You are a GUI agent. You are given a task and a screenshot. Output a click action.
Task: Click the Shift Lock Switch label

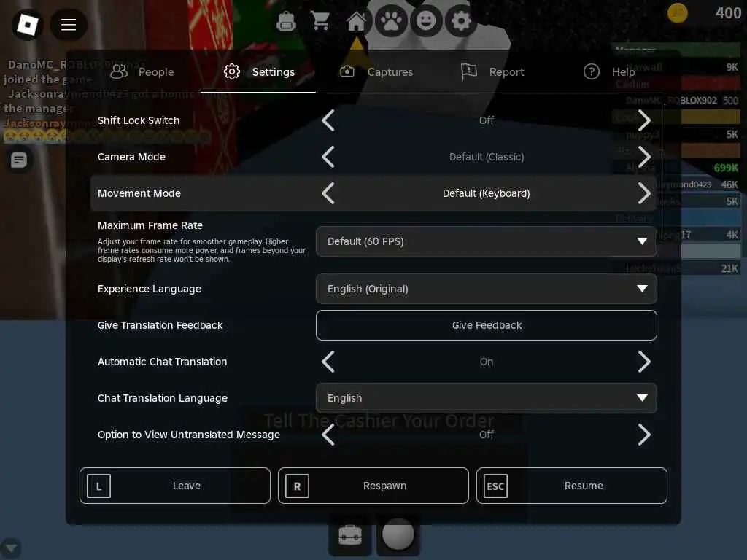pyautogui.click(x=139, y=120)
